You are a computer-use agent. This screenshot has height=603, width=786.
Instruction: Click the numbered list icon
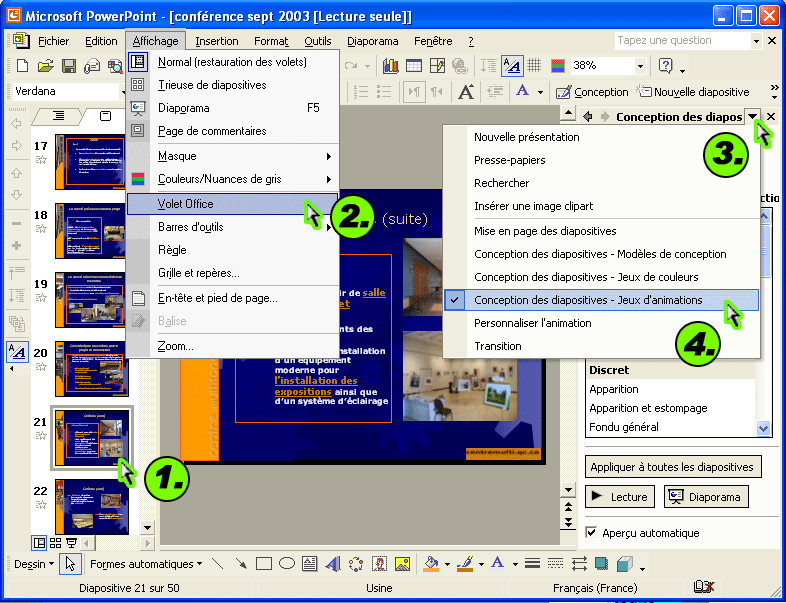pos(361,92)
